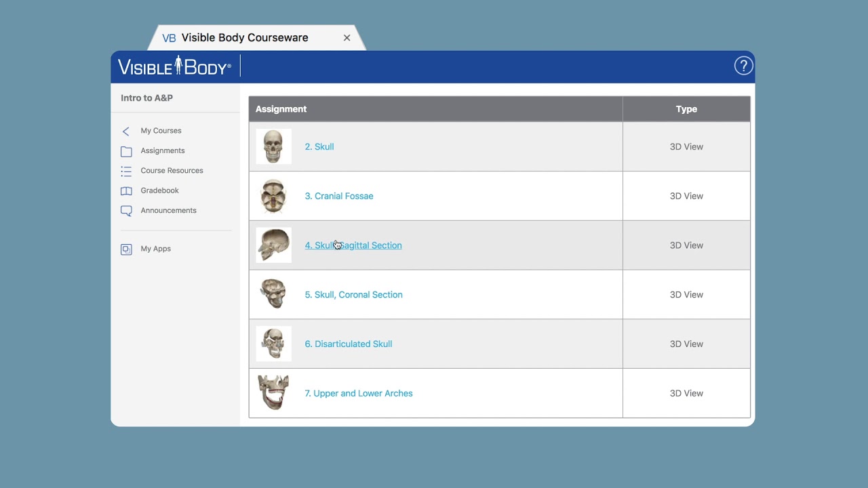Open the 3. Cranial Fossae assignment link
This screenshot has width=868, height=488.
pos(338,196)
